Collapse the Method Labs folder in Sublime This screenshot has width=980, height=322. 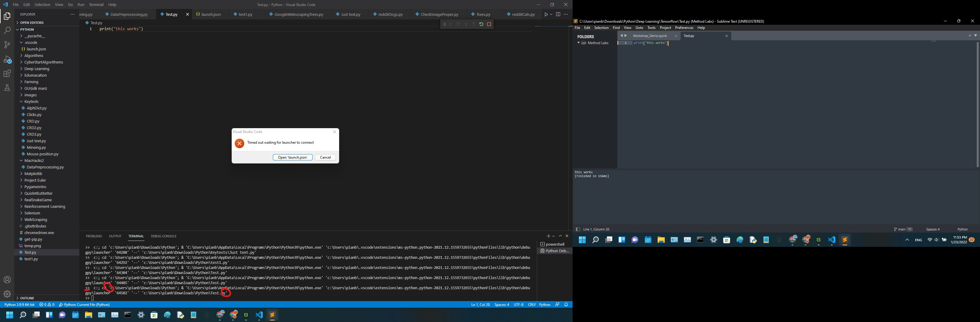coord(579,43)
